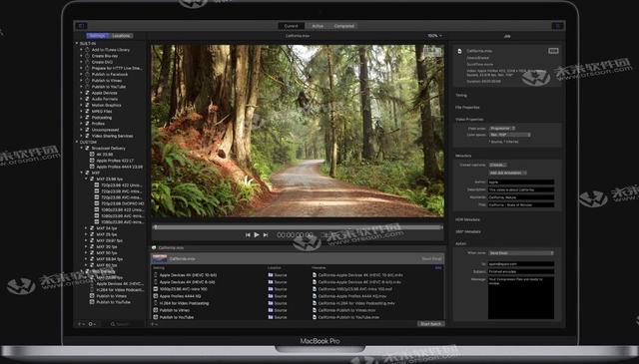
Task: Open the sidebar gear action menu
Action: coord(92,324)
